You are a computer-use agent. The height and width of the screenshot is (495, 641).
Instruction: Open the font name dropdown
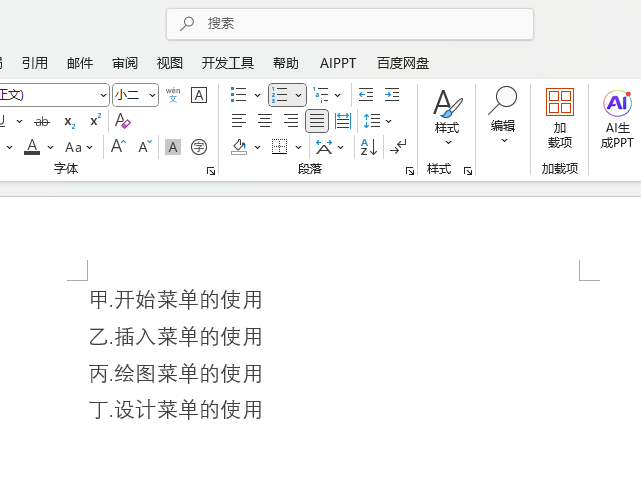[103, 95]
